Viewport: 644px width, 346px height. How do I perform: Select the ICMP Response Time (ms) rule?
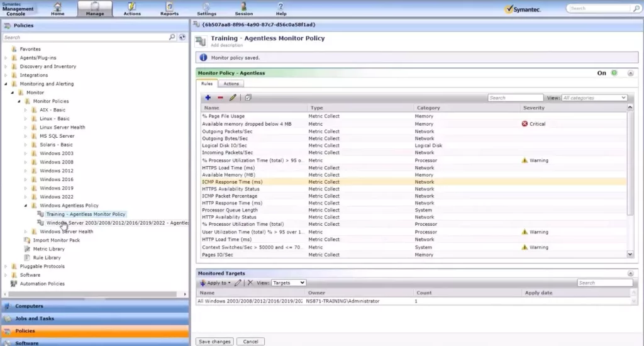coord(414,182)
